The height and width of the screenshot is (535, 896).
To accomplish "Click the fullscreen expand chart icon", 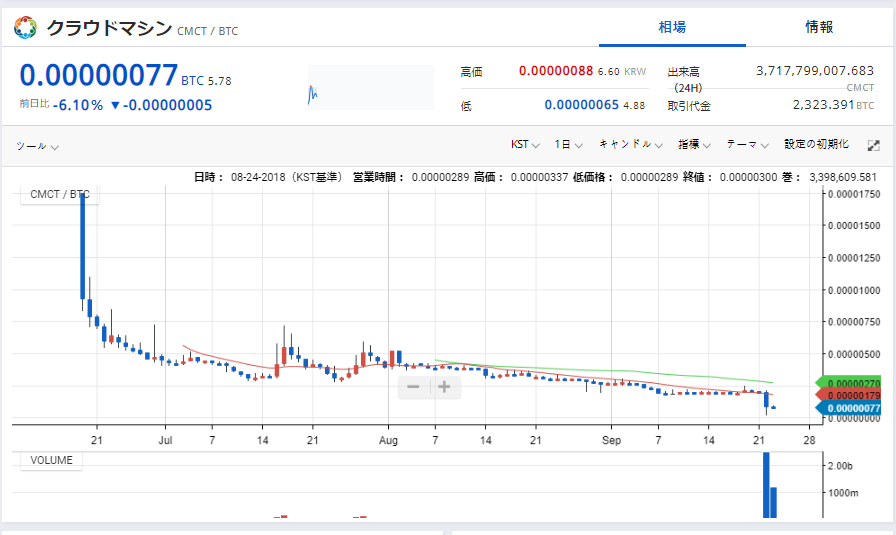I will [x=873, y=145].
